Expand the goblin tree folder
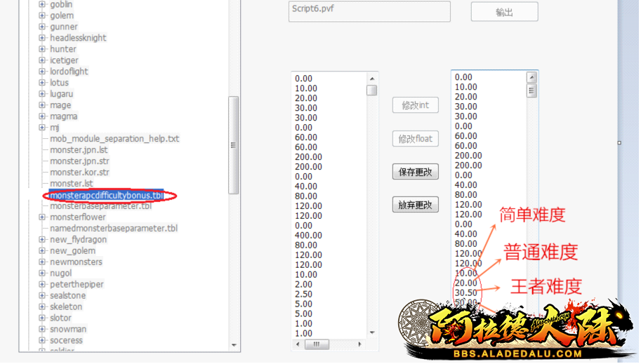 [x=42, y=4]
